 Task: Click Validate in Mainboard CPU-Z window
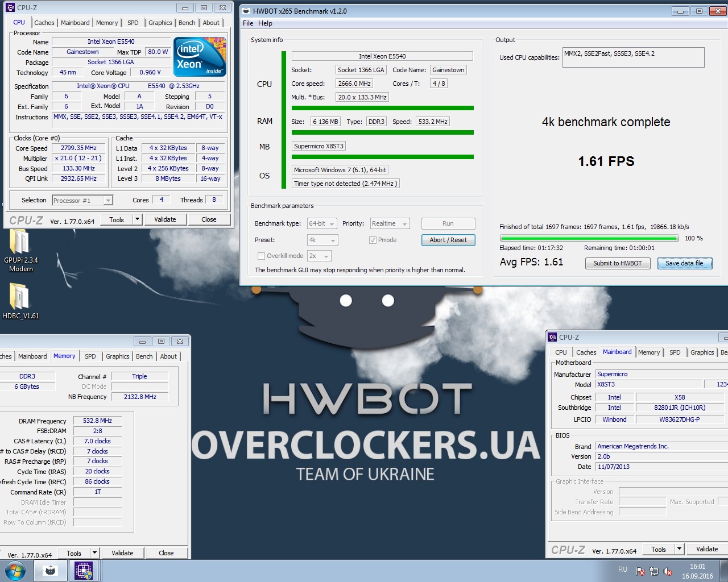click(707, 549)
